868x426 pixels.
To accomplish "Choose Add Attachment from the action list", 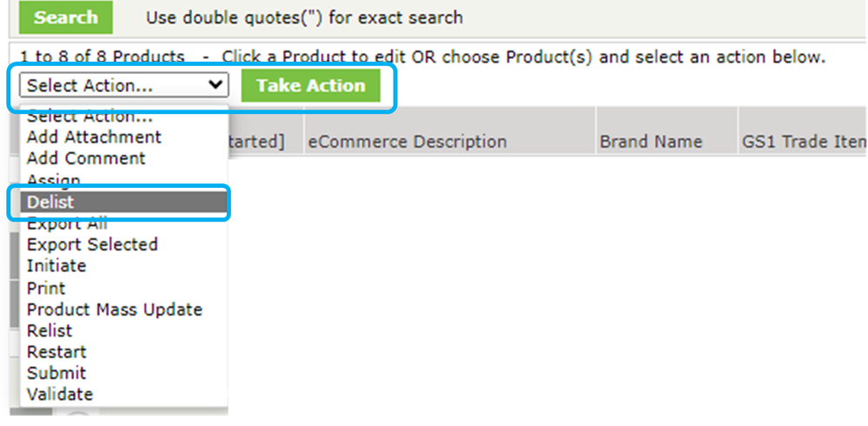I will coord(94,136).
